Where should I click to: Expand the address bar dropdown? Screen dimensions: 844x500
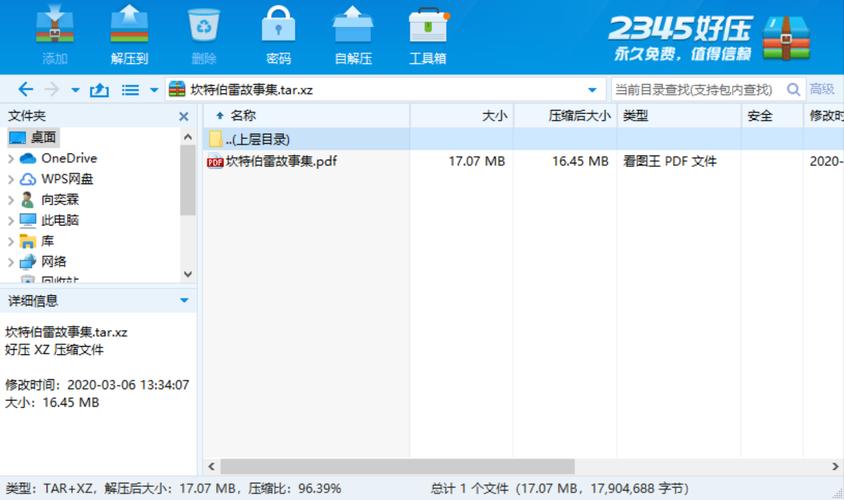click(592, 90)
